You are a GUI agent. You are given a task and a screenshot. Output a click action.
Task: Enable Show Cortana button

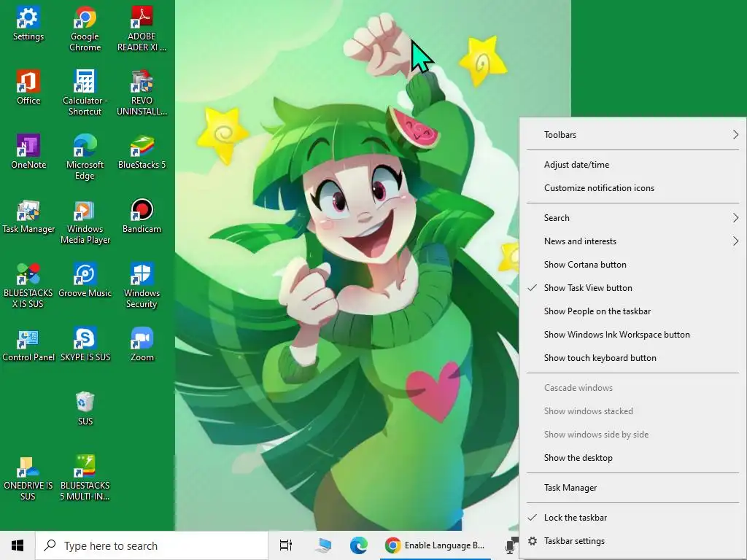click(x=632, y=264)
